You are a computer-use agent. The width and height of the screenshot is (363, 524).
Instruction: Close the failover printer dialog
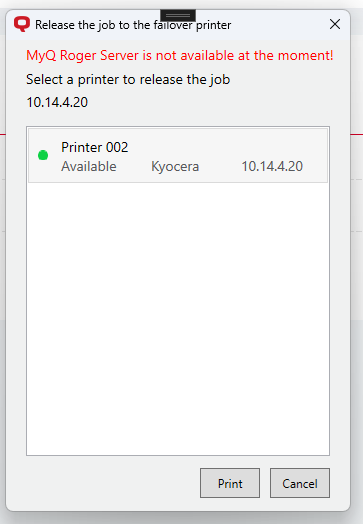click(x=335, y=24)
